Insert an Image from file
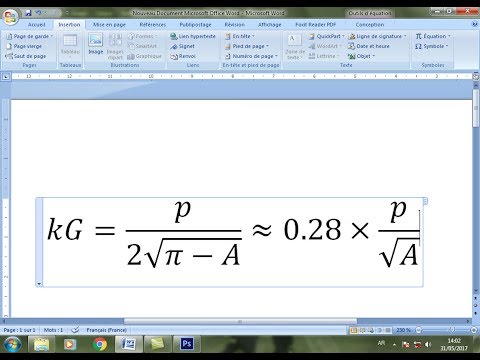 [96, 44]
